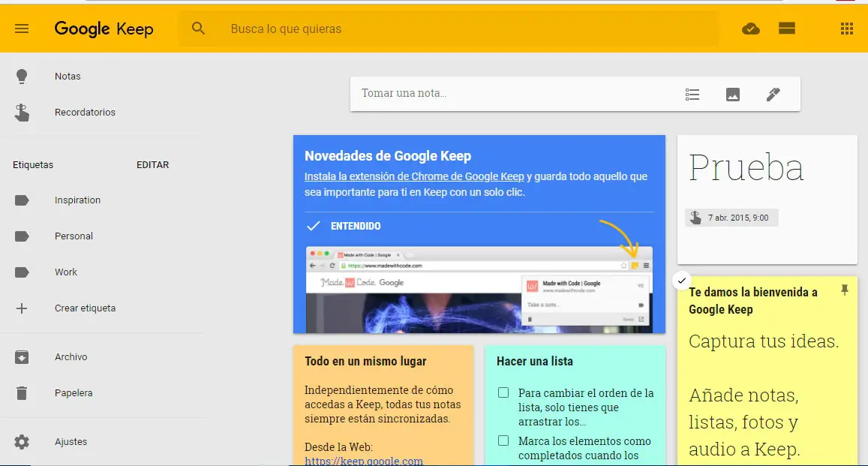Click Crear etiqueta to add a label

(86, 308)
